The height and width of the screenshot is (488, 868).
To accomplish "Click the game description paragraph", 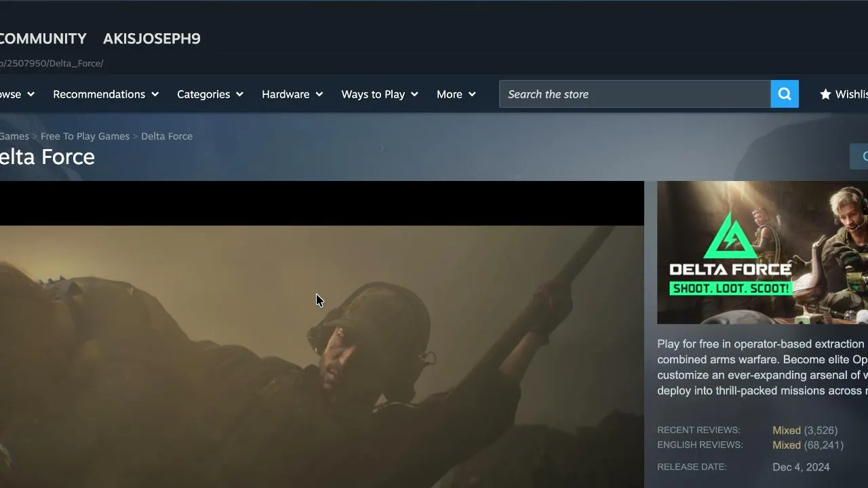I will [x=762, y=367].
